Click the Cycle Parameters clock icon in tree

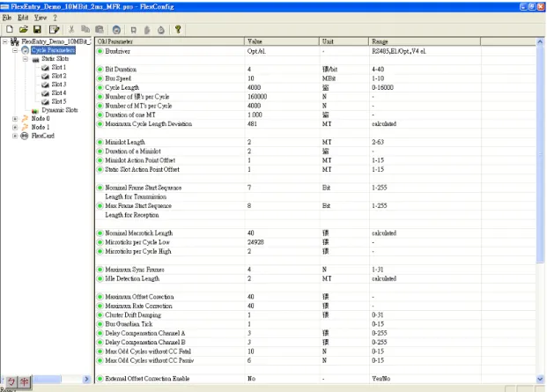click(x=25, y=50)
